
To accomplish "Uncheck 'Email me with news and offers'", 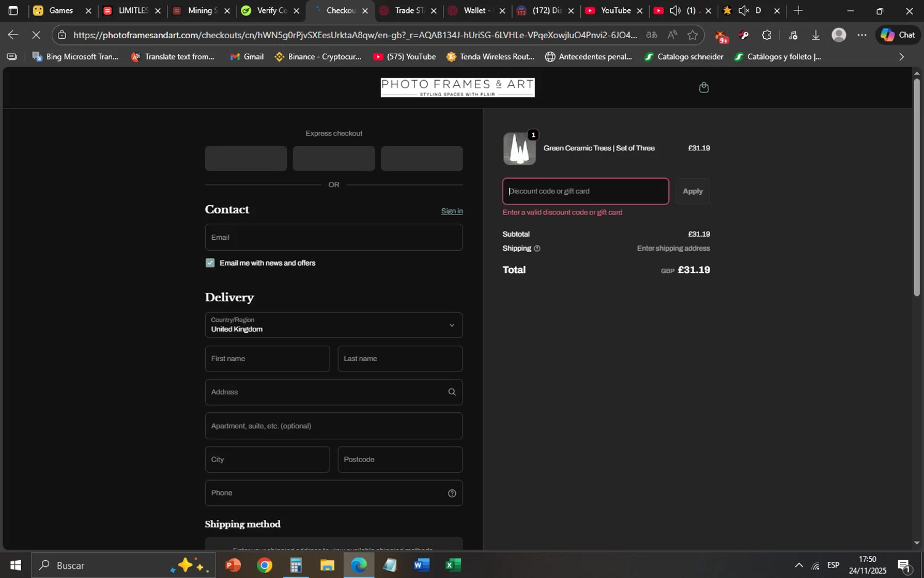I will pyautogui.click(x=210, y=263).
